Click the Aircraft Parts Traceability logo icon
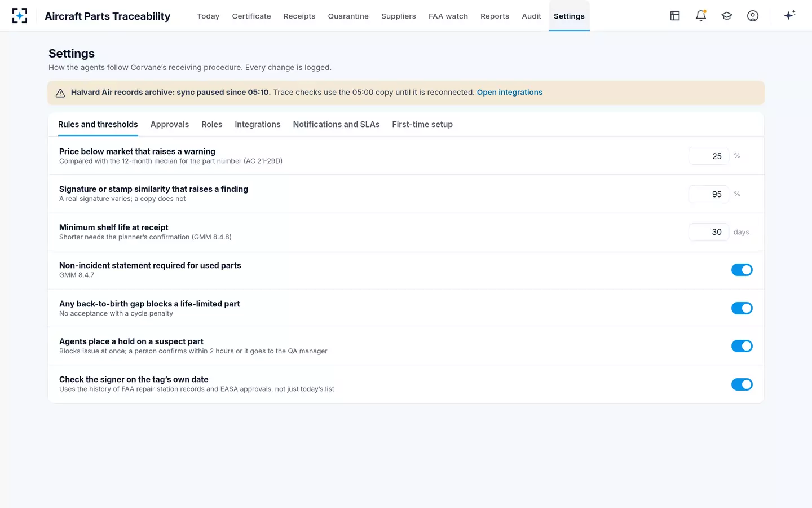812x508 pixels. (20, 16)
